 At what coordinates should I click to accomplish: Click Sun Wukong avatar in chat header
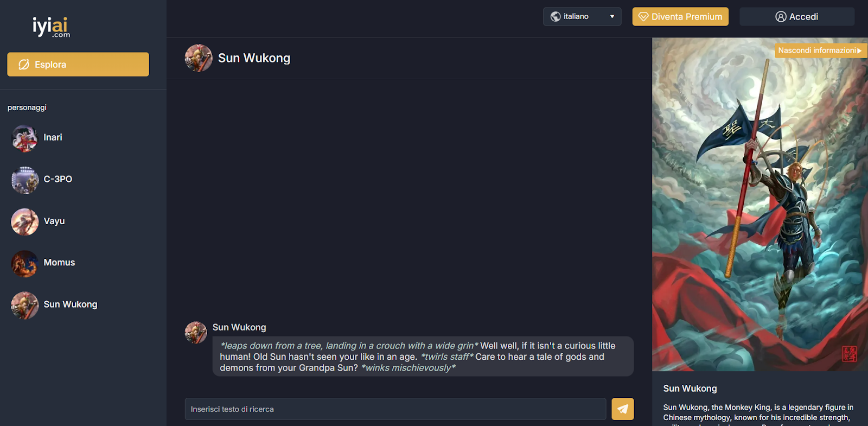(x=199, y=58)
